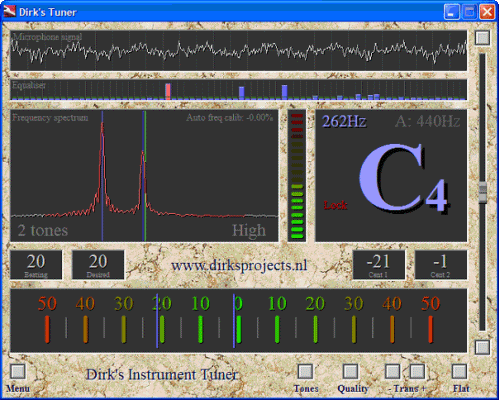Click the large C4 note display
Screen dimensions: 499x400
(403, 178)
